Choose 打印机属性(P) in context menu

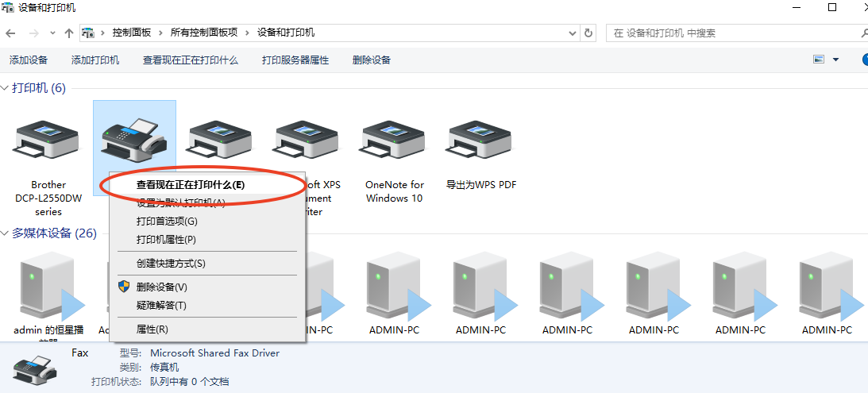coord(166,240)
